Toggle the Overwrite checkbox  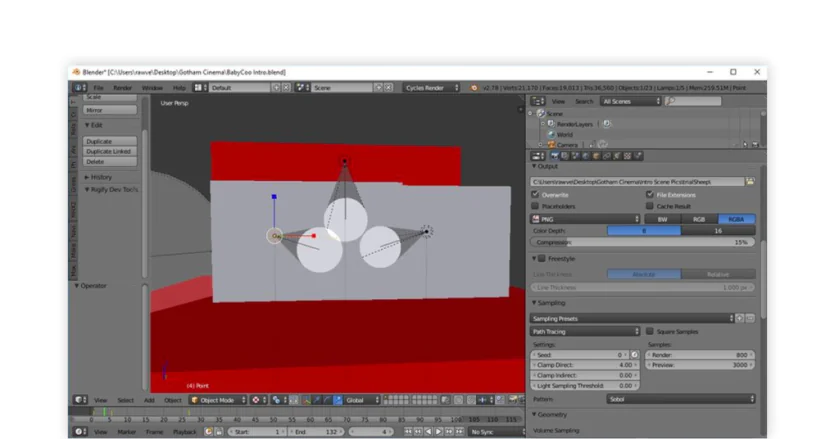pos(536,194)
